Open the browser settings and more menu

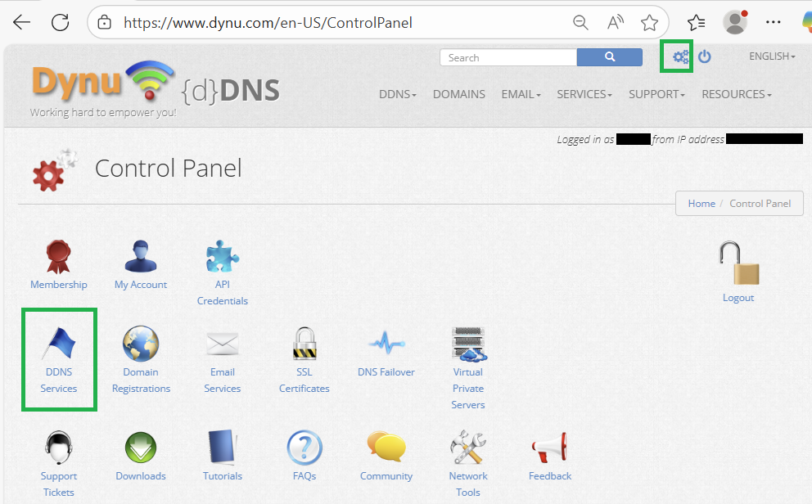click(x=774, y=22)
